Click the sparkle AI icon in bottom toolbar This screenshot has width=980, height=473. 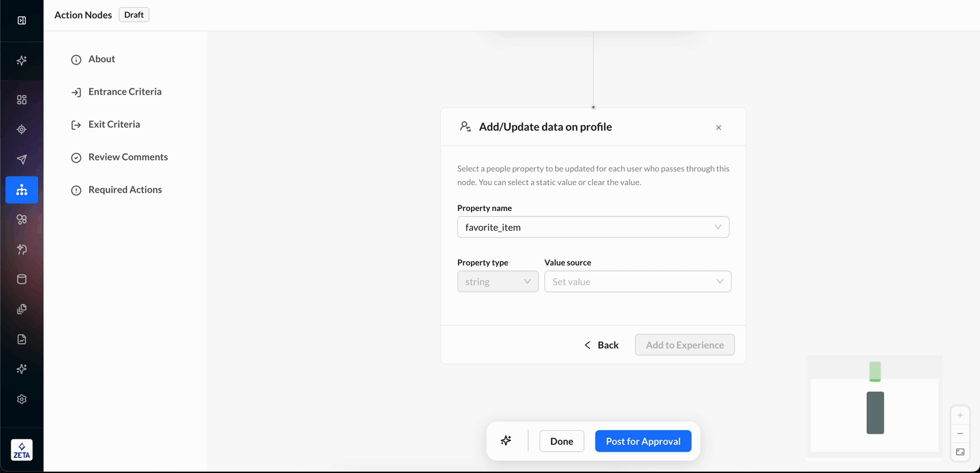pyautogui.click(x=506, y=441)
